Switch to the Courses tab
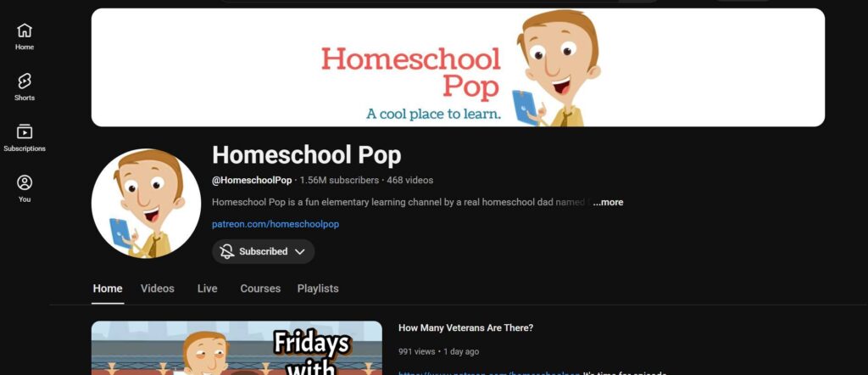 point(260,288)
